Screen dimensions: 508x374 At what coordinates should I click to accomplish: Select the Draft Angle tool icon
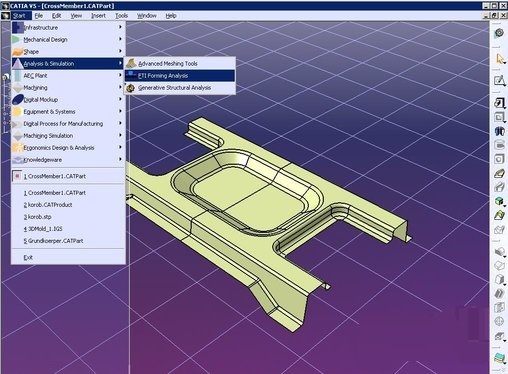pos(499,279)
